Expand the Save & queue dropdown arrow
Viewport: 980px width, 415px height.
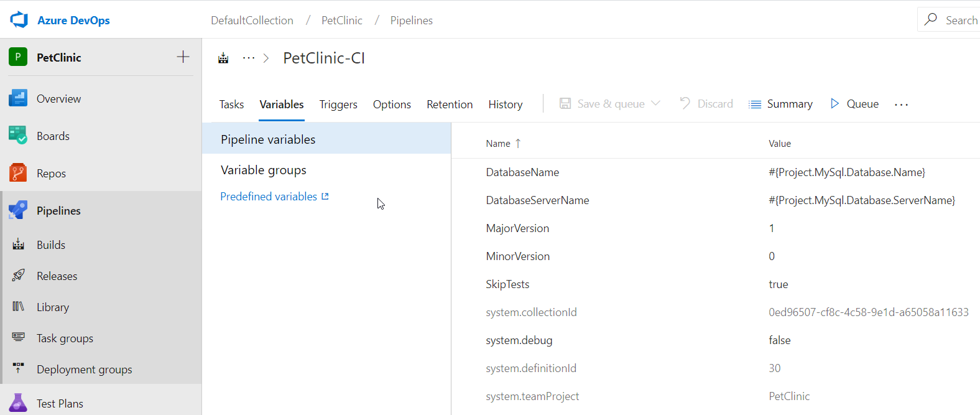point(655,104)
